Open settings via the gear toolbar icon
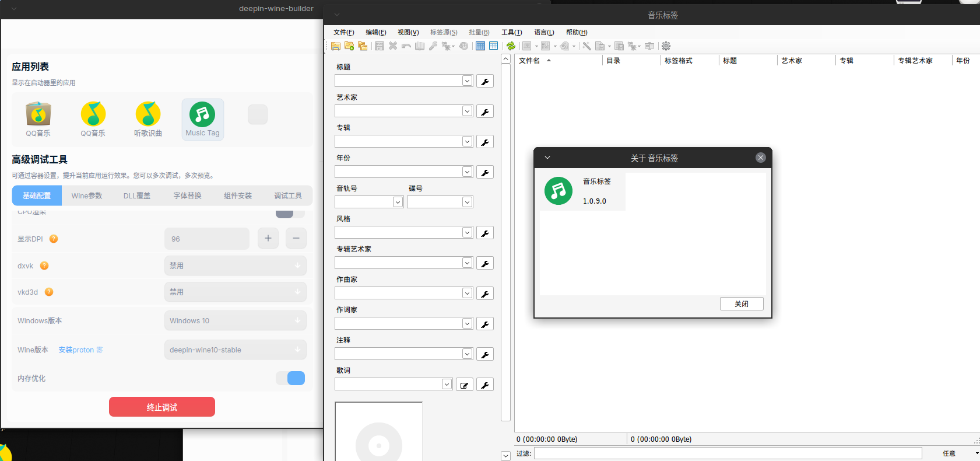The width and height of the screenshot is (980, 461). click(666, 46)
